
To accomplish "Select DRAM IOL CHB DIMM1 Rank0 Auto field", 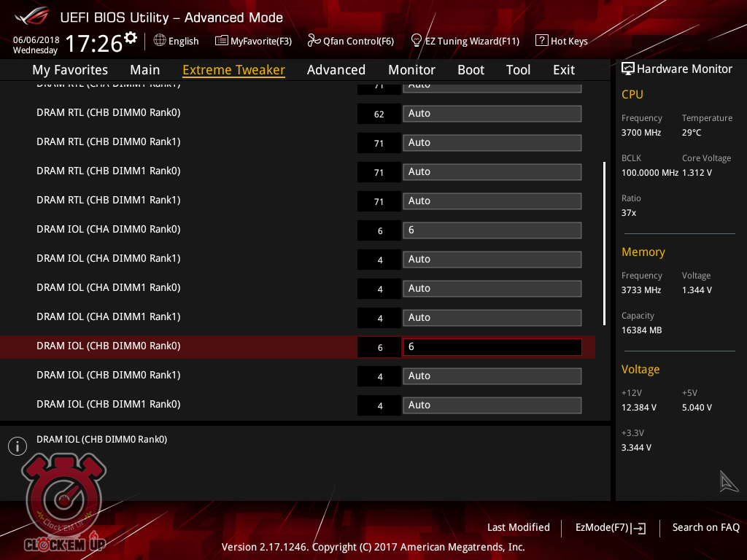I will tap(492, 405).
